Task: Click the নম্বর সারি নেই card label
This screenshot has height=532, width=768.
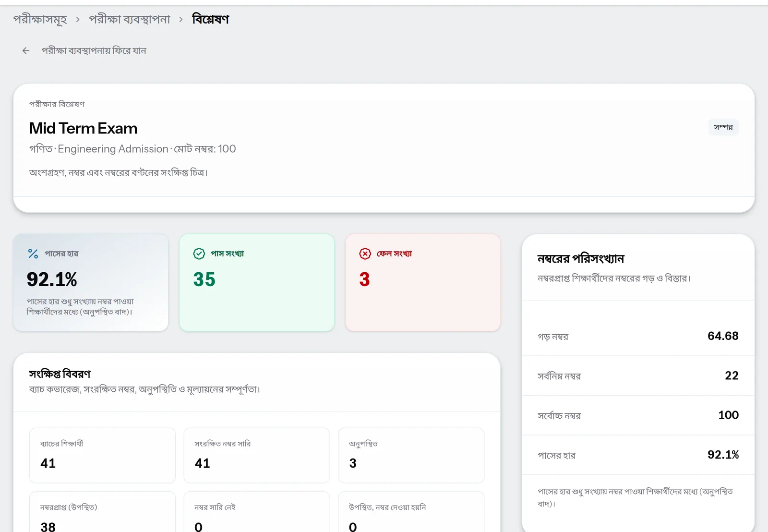Action: click(x=215, y=507)
